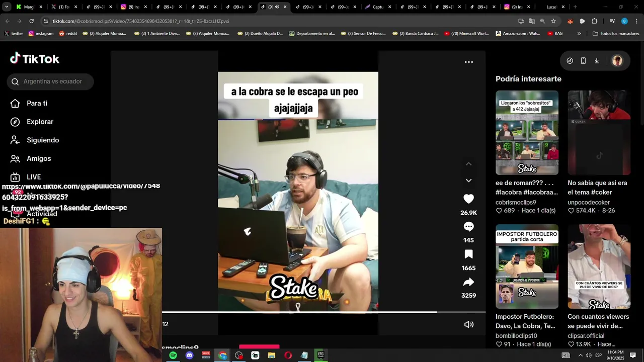
Task: Open cobrismoclips9 author link
Action: [x=516, y=202]
